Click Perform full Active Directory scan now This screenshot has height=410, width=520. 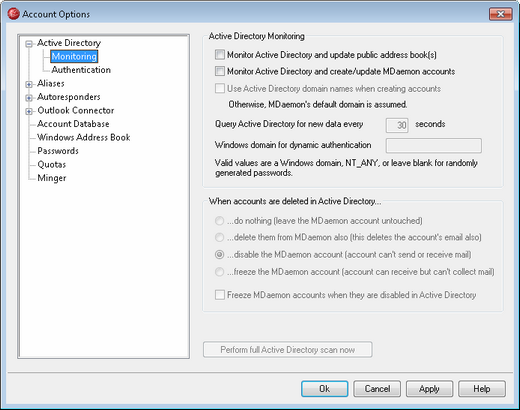pos(288,350)
